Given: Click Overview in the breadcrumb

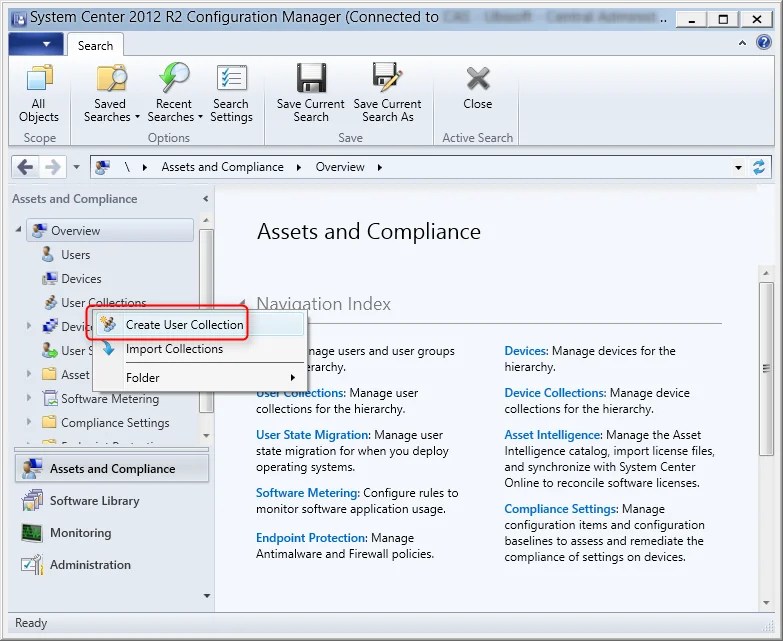Looking at the screenshot, I should [340, 167].
